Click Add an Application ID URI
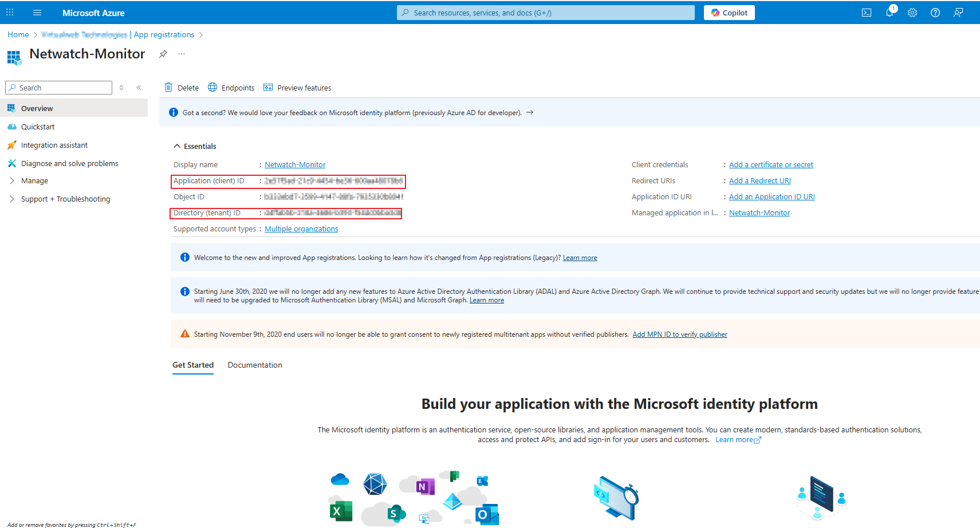This screenshot has width=980, height=528. (772, 196)
